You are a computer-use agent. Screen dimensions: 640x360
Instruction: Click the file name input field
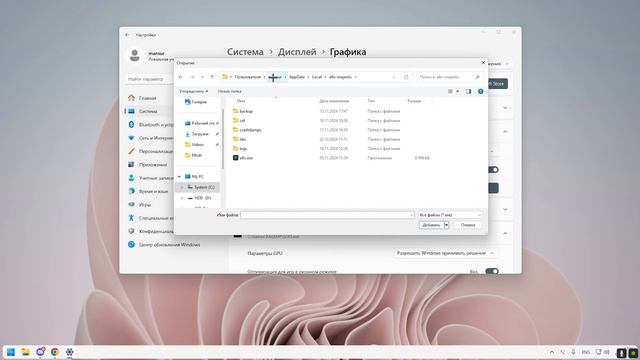[327, 215]
